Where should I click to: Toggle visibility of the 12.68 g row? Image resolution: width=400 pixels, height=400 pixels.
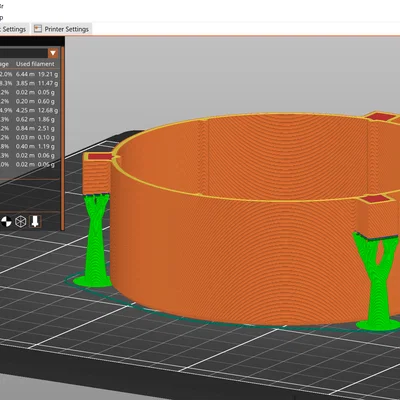(29, 110)
